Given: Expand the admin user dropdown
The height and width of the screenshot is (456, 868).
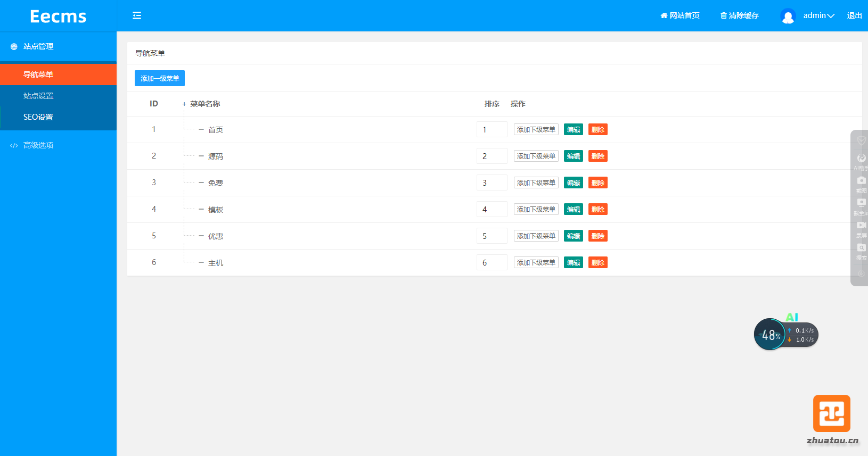Looking at the screenshot, I should (x=818, y=15).
